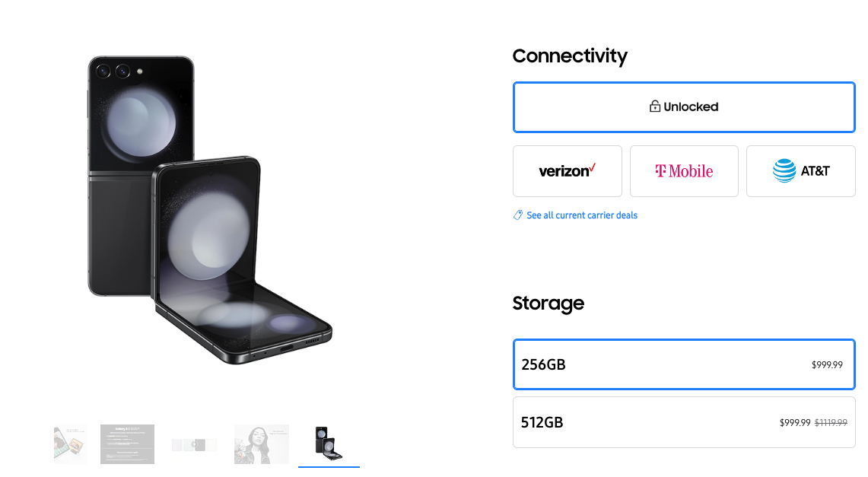The image size is (868, 477).
Task: Click the AT&T globe logo
Action: [784, 171]
